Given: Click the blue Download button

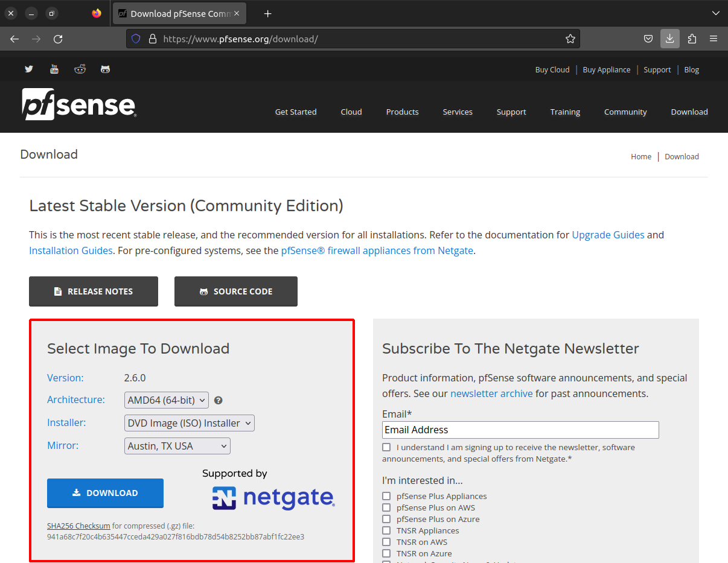Looking at the screenshot, I should [x=105, y=493].
